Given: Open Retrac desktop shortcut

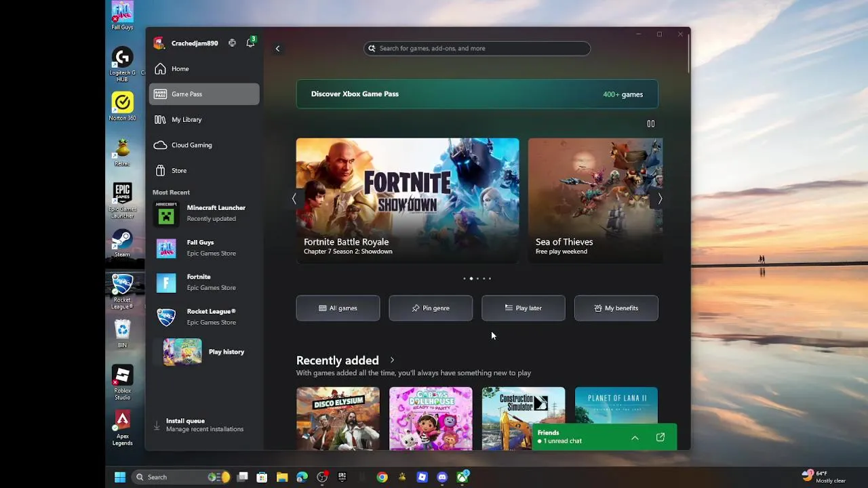Looking at the screenshot, I should [x=122, y=152].
